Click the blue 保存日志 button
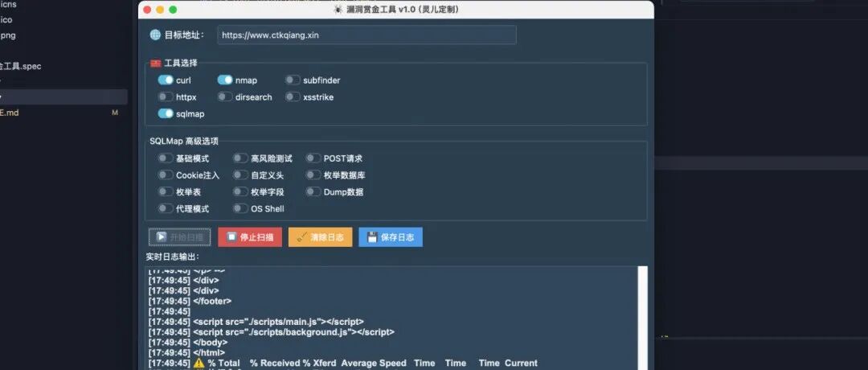868x370 pixels. click(391, 237)
